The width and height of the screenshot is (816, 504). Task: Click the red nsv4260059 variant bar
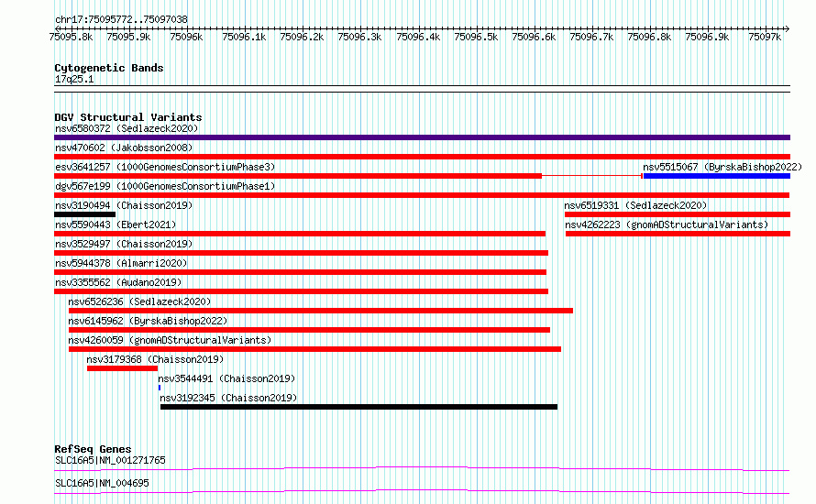point(314,349)
